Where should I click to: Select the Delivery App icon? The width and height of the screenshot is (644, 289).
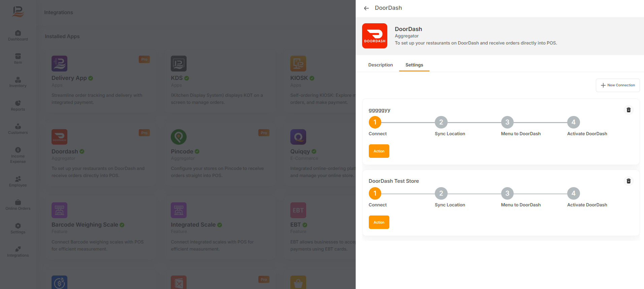pyautogui.click(x=59, y=63)
